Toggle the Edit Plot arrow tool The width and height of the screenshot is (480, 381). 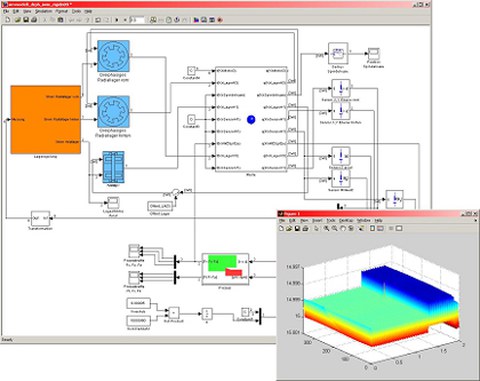[x=316, y=228]
